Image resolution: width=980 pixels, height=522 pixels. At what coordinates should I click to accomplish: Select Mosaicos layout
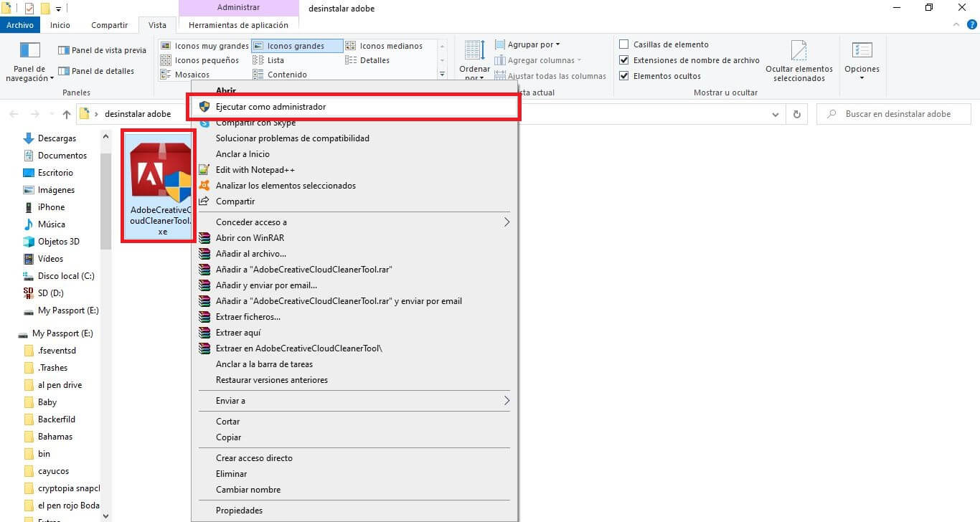point(184,75)
